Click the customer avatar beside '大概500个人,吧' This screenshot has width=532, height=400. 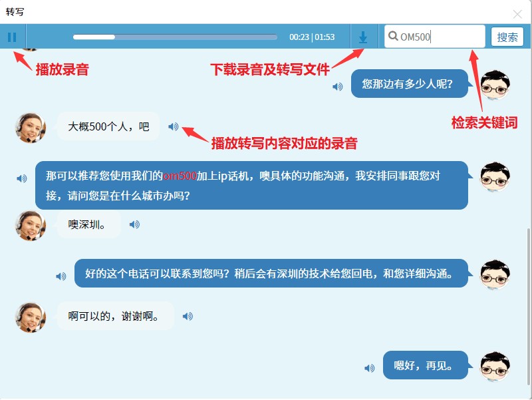31,127
